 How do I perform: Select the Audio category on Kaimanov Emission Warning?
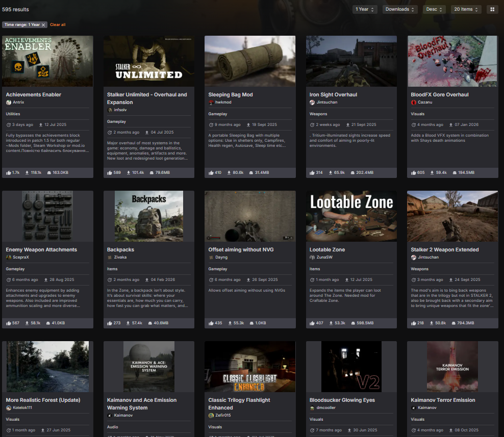click(113, 427)
